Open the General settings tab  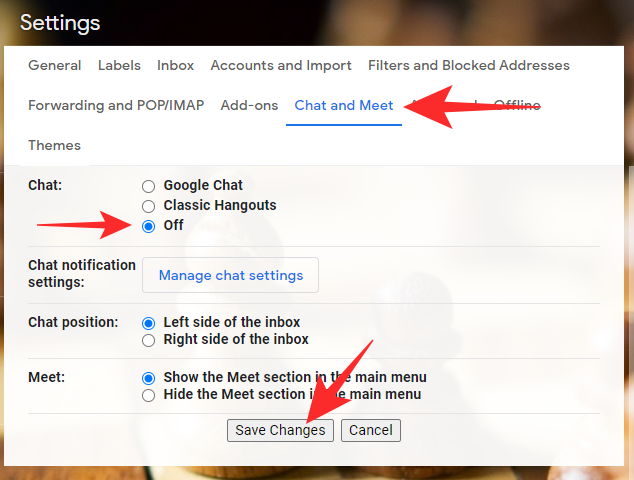pyautogui.click(x=55, y=66)
